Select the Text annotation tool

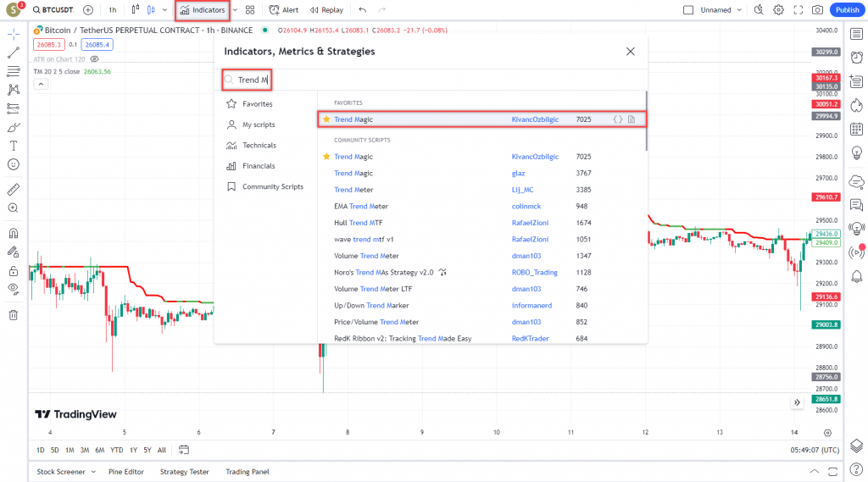click(14, 146)
